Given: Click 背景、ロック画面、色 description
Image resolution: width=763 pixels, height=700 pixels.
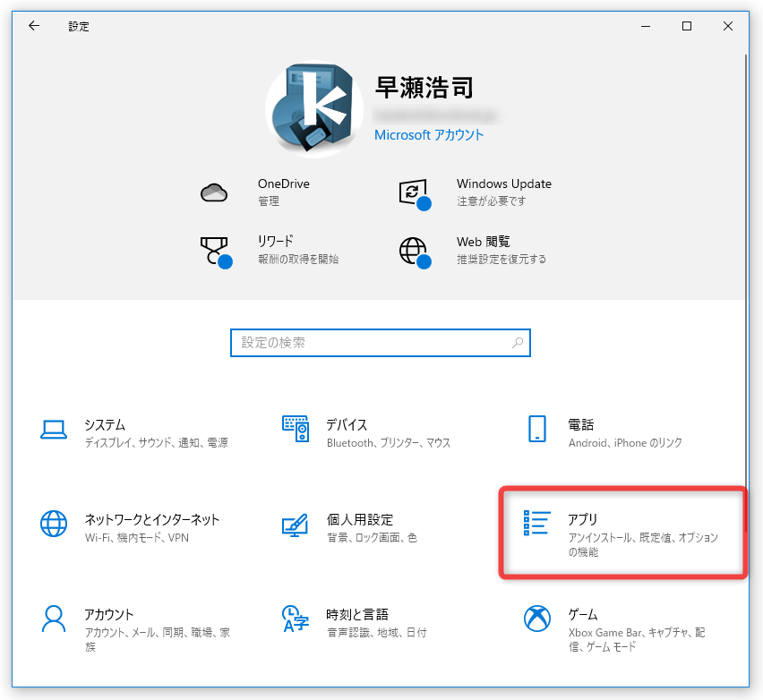Looking at the screenshot, I should [372, 537].
